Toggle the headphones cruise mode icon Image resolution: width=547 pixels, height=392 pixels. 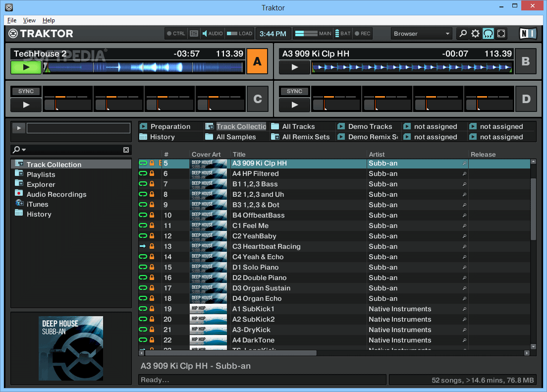(488, 34)
